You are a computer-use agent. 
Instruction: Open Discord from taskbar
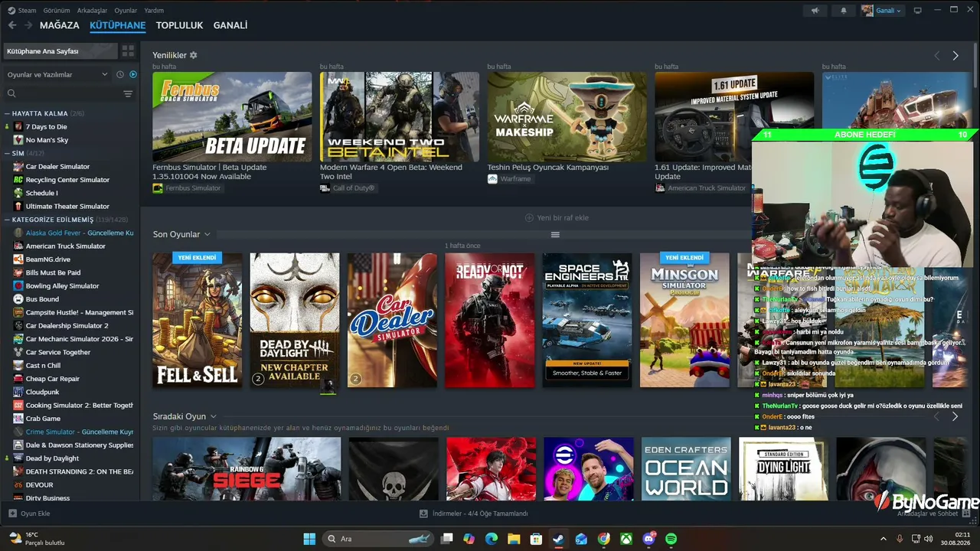649,539
